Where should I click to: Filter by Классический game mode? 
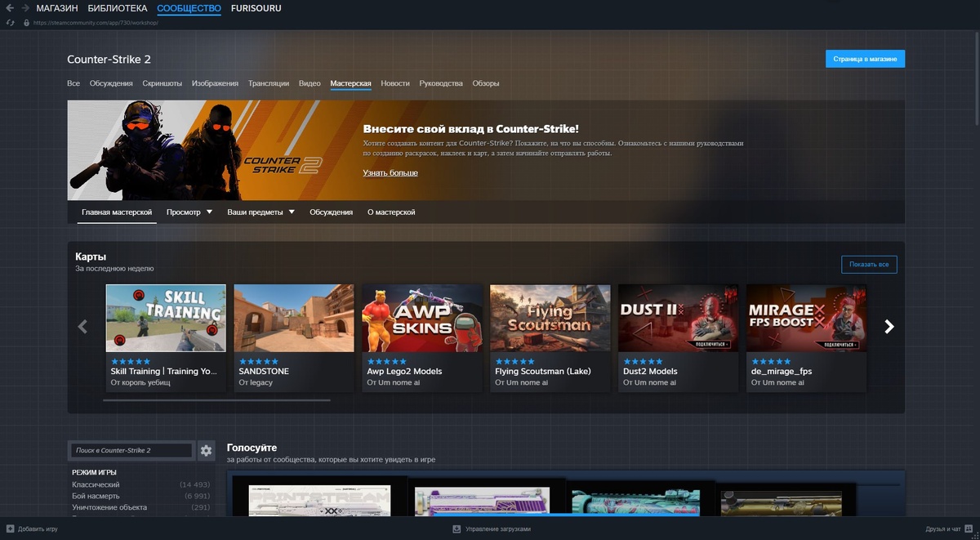96,484
